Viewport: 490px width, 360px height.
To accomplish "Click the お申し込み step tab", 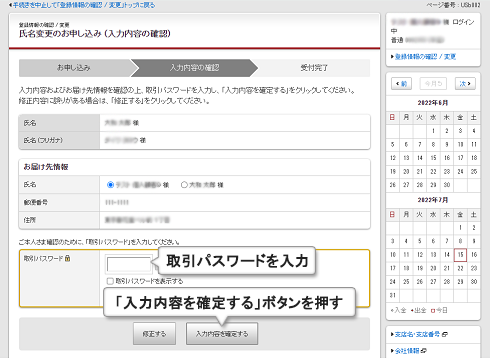I will [74, 68].
